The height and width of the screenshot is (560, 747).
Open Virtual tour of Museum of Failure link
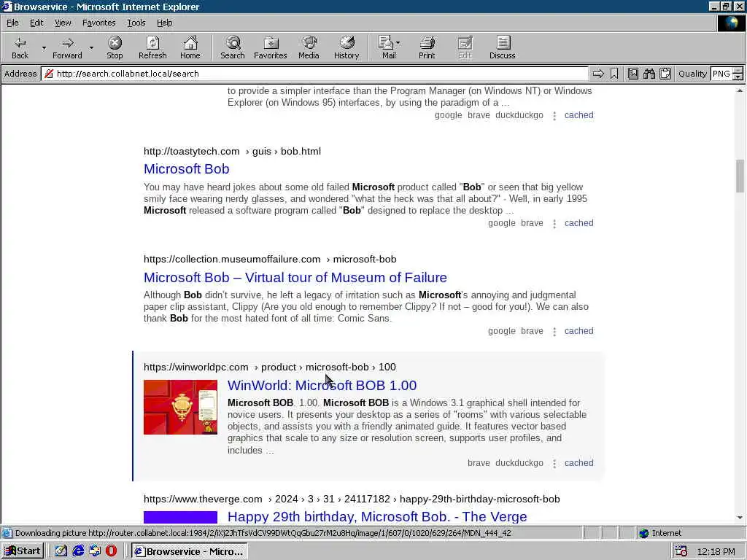(x=295, y=277)
